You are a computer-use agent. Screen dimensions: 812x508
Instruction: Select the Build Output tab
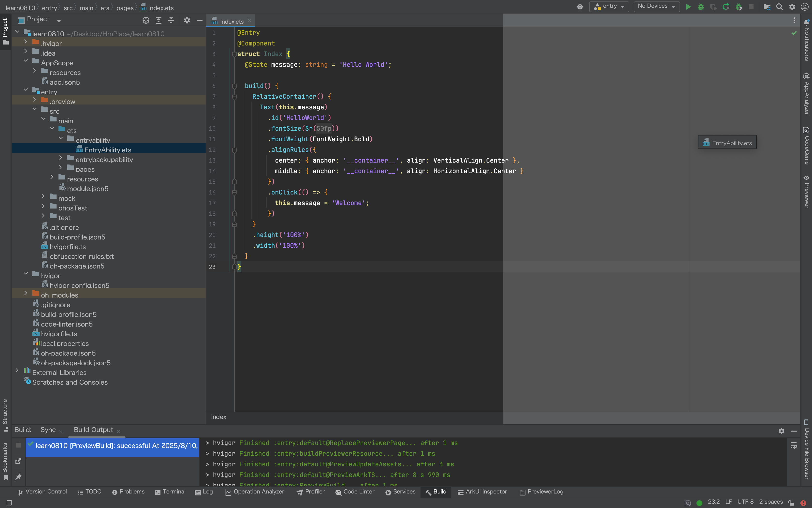93,430
